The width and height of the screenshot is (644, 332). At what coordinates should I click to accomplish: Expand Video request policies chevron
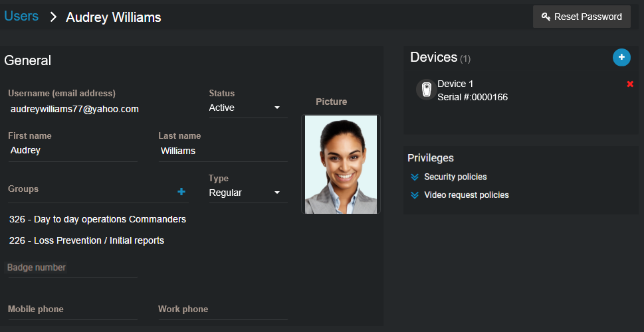point(415,195)
